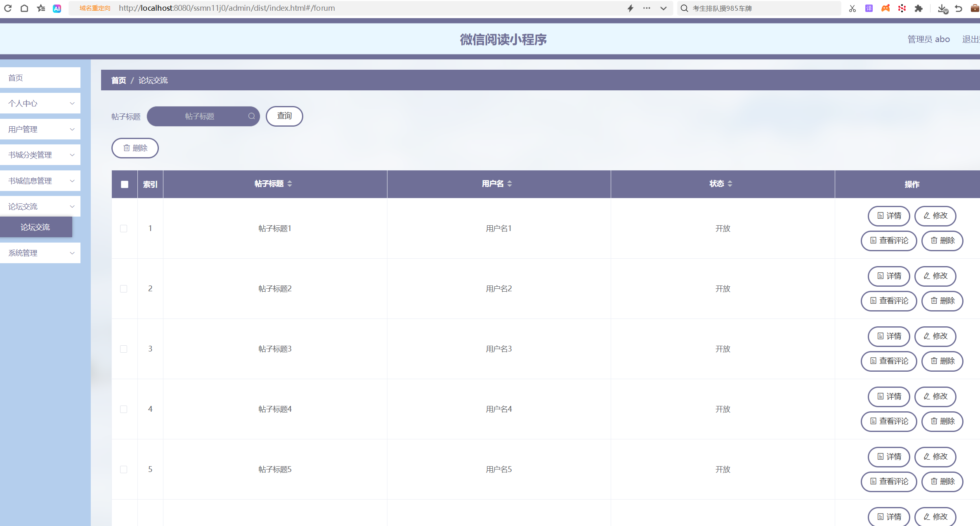Expand the 系统管理 sidebar menu

click(40, 253)
